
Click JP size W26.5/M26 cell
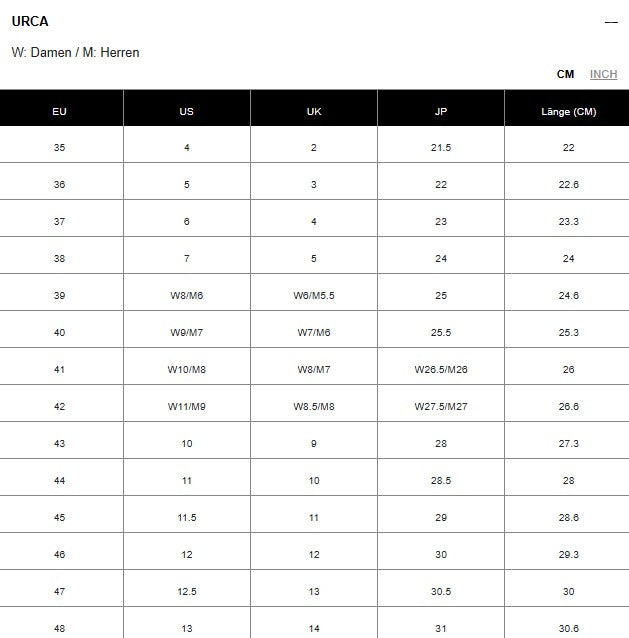[x=441, y=369]
